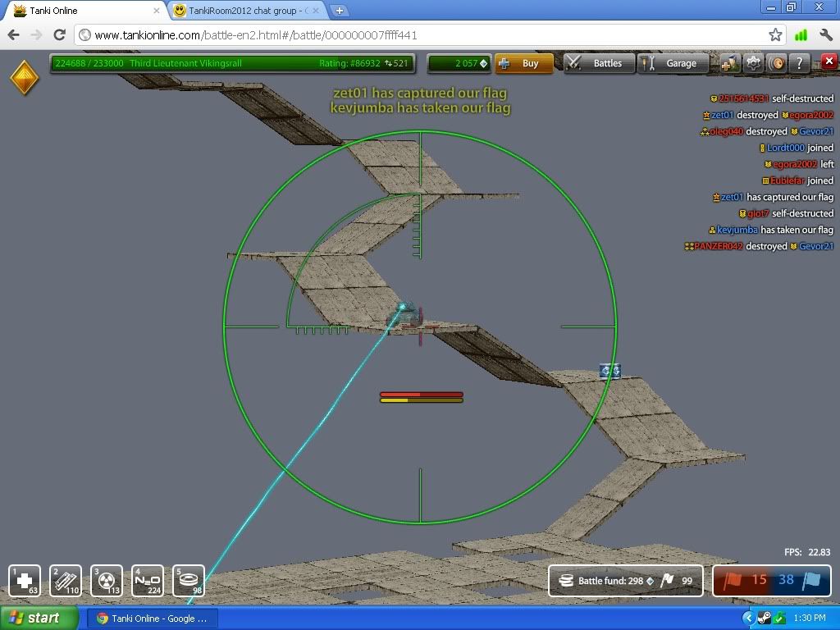Activate the N2O nitro speed boost
840x630 pixels.
[148, 581]
